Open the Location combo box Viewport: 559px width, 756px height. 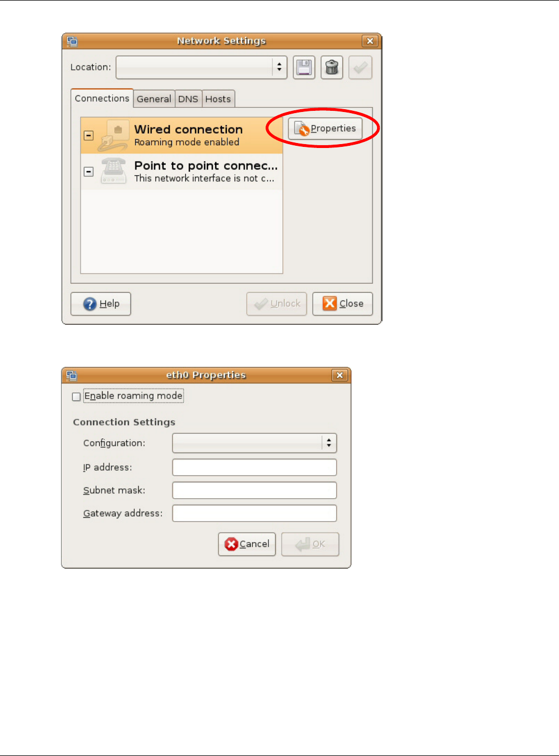pyautogui.click(x=201, y=68)
